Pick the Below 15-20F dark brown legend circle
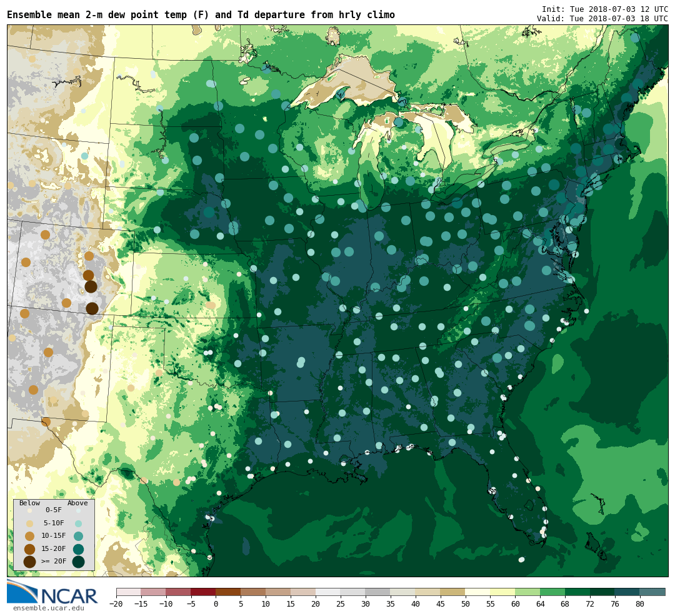 pyautogui.click(x=30, y=549)
